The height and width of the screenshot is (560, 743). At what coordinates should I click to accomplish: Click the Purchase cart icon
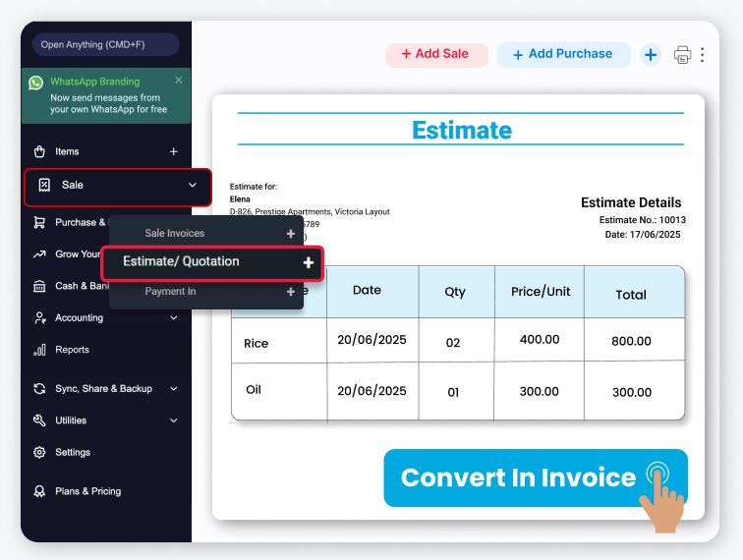coord(39,222)
